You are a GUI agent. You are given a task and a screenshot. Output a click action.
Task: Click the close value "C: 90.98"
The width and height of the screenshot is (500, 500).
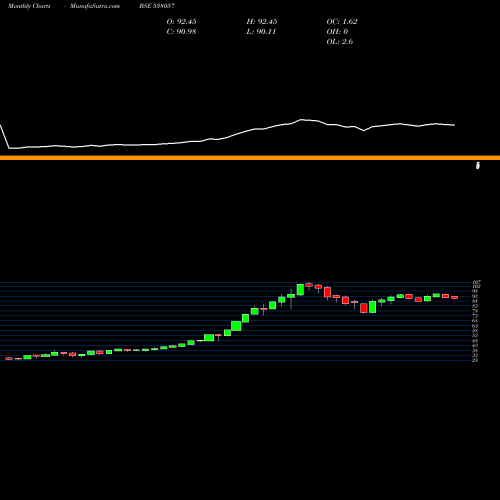181,32
